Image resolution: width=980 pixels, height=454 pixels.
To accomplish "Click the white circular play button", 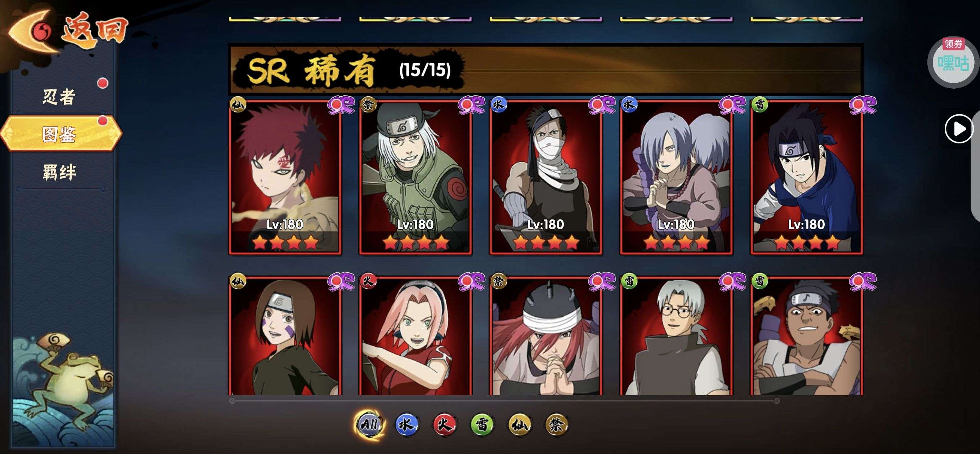I will tap(959, 129).
